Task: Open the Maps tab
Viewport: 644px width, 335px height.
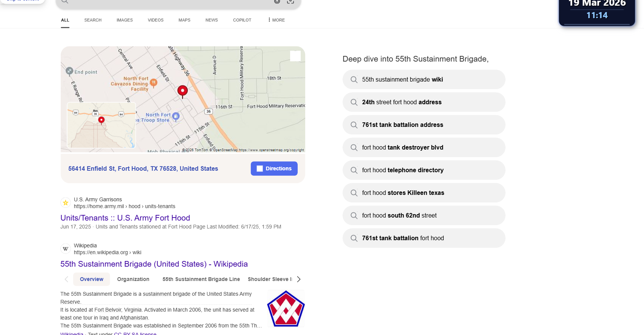Action: [x=184, y=20]
